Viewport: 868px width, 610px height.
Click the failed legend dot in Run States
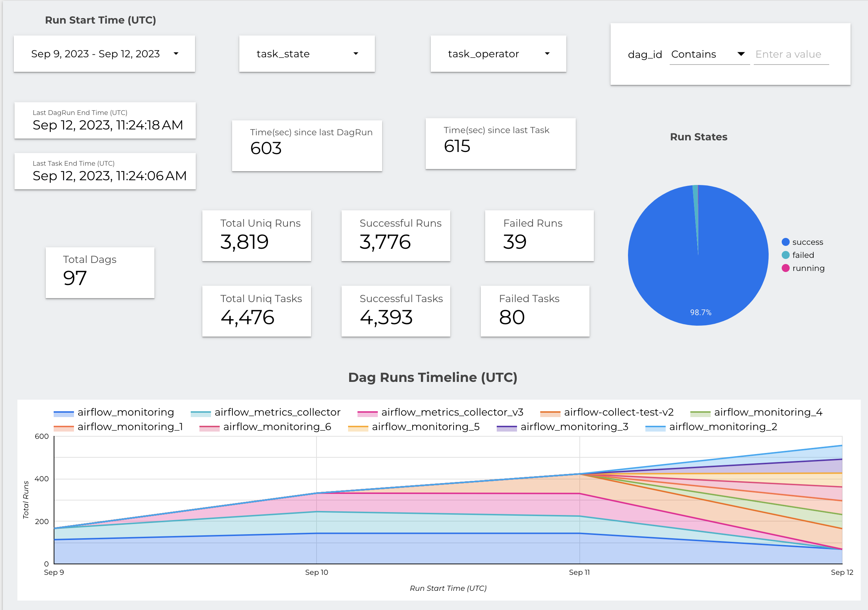(785, 255)
